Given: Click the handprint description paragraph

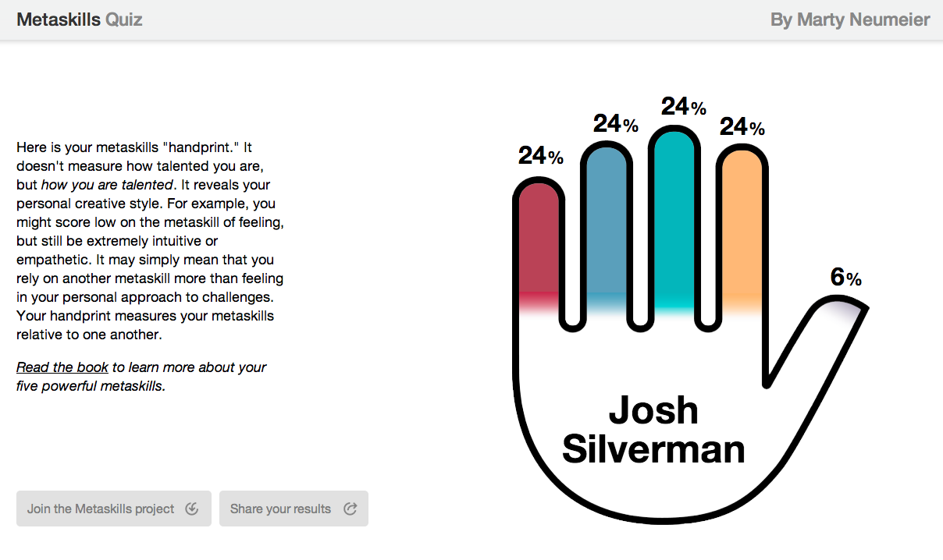Looking at the screenshot, I should click(150, 241).
